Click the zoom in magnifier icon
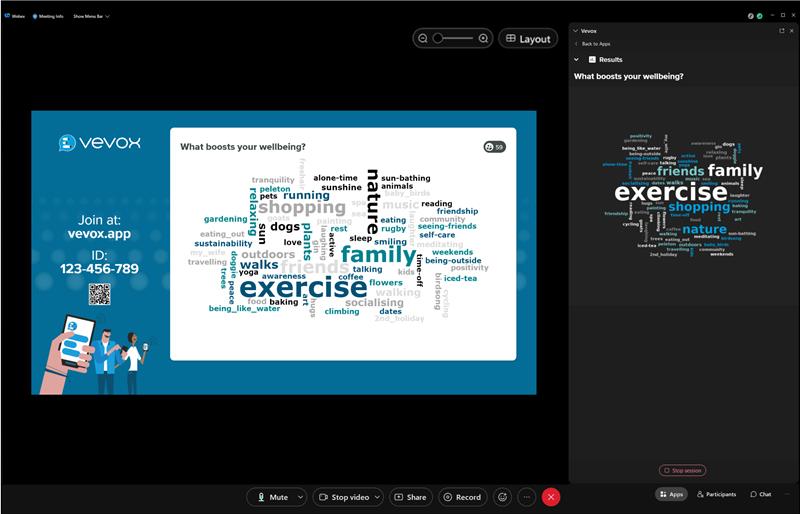The height and width of the screenshot is (514, 800). pos(484,38)
